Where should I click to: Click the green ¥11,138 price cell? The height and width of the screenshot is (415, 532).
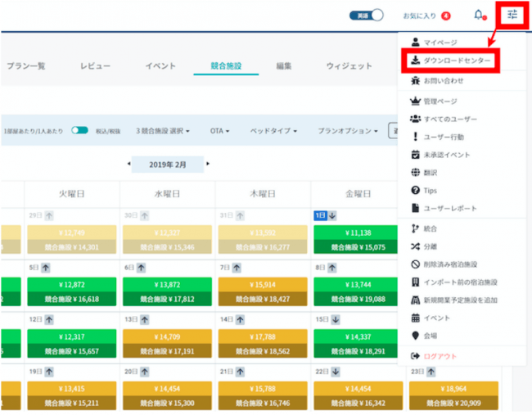(x=358, y=232)
